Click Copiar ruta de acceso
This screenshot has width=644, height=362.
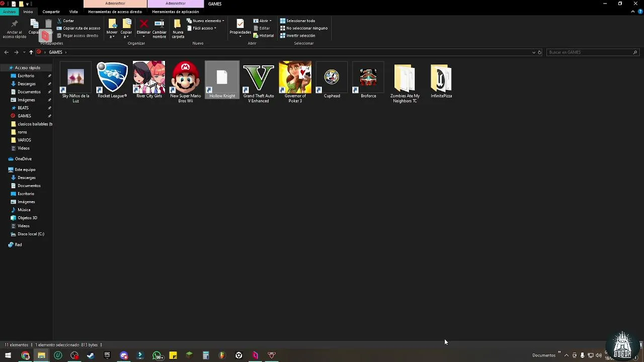coord(78,28)
